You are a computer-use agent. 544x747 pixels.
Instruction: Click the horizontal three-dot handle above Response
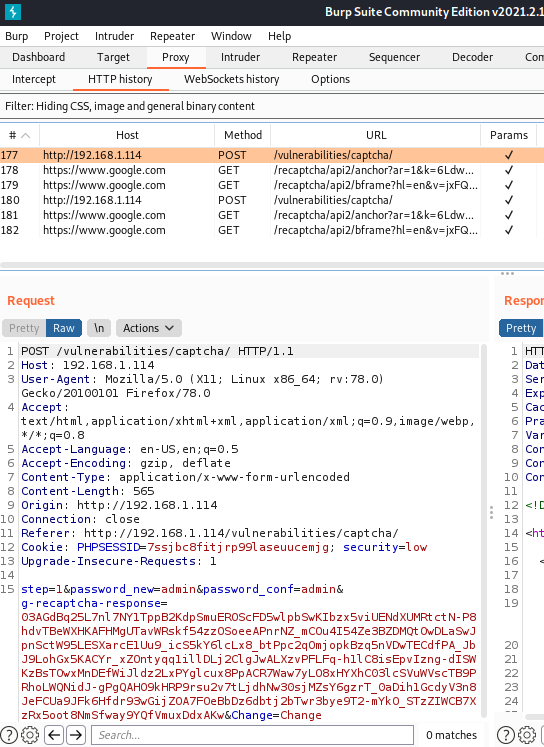[x=507, y=273]
